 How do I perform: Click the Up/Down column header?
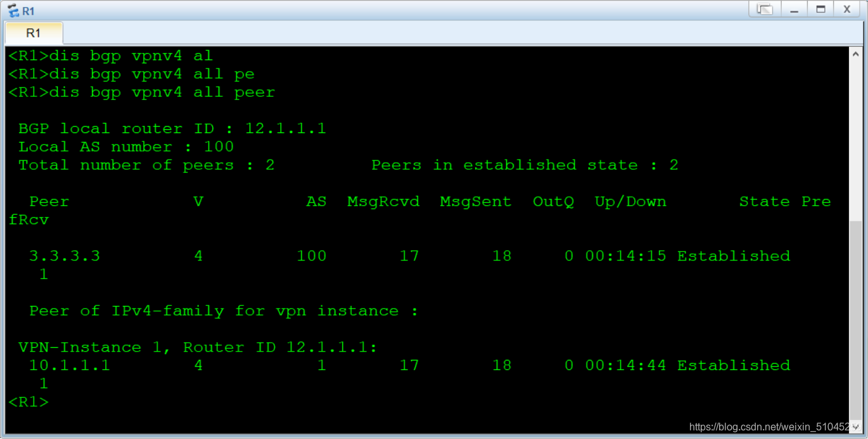(630, 201)
